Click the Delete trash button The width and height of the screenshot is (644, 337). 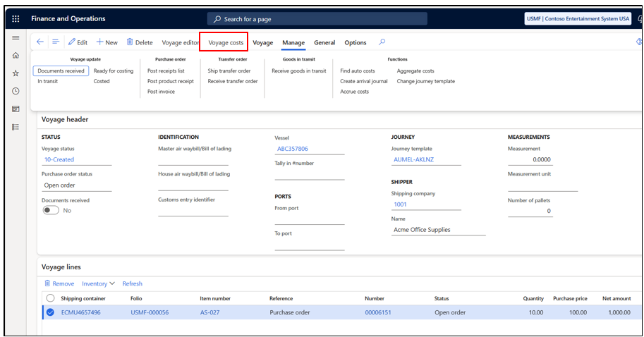140,42
